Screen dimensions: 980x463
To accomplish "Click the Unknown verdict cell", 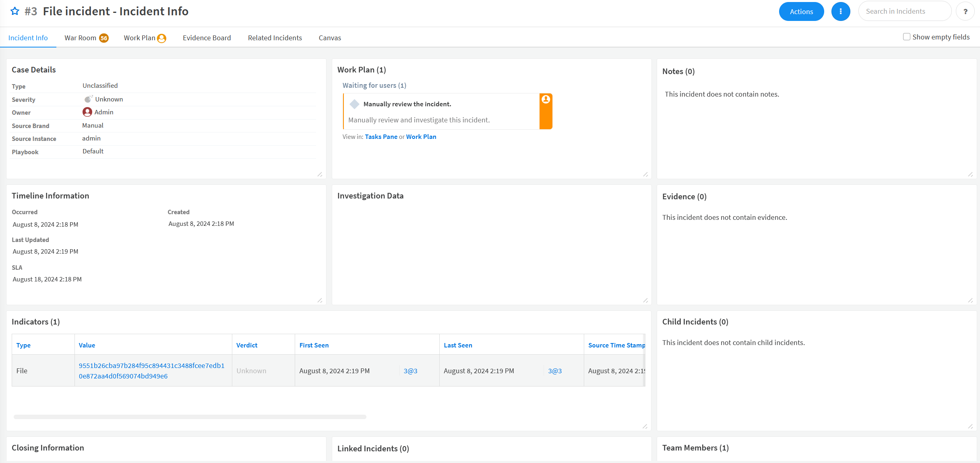I will tap(263, 371).
